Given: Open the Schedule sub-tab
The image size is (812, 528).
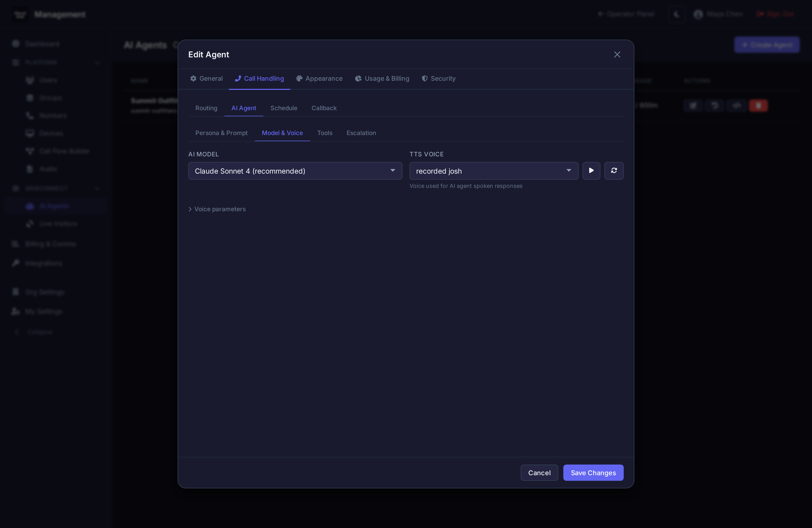Looking at the screenshot, I should 284,108.
